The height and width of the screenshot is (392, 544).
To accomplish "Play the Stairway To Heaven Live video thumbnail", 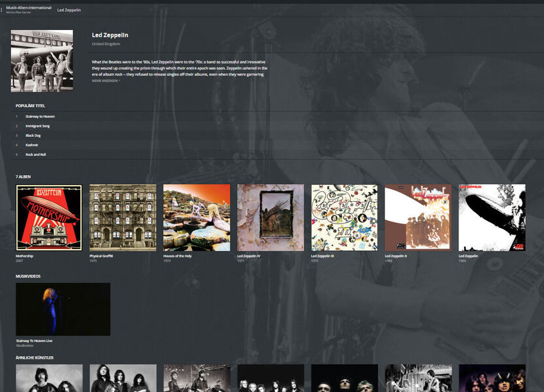I will 63,309.
